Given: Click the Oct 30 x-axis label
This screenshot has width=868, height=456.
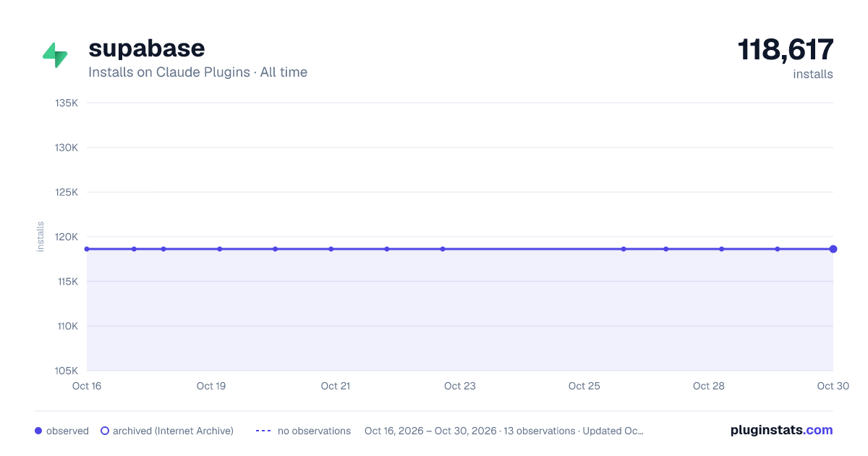Looking at the screenshot, I should pyautogui.click(x=833, y=386).
